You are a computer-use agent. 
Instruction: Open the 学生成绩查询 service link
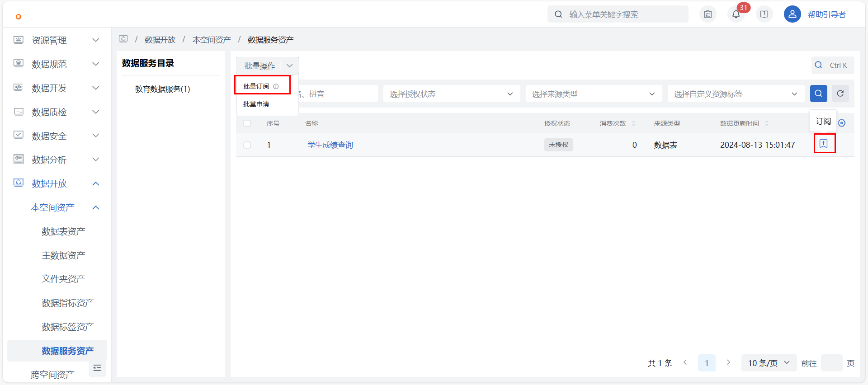point(330,145)
